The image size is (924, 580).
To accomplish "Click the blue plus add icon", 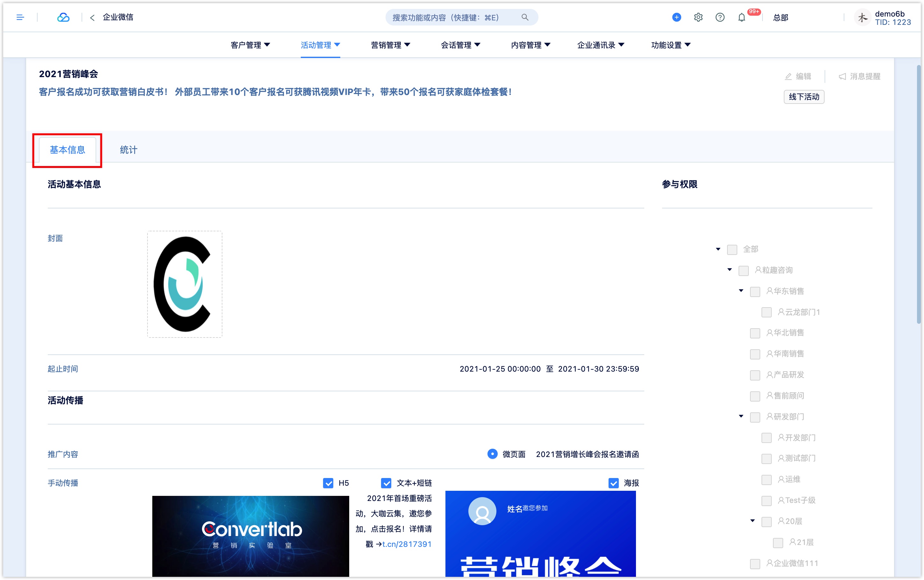I will (676, 17).
